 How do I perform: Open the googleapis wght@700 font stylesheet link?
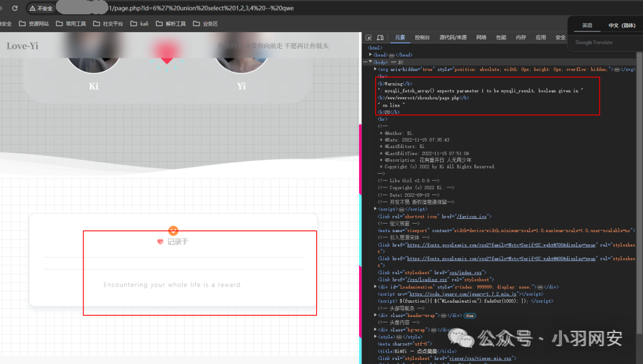click(x=501, y=245)
